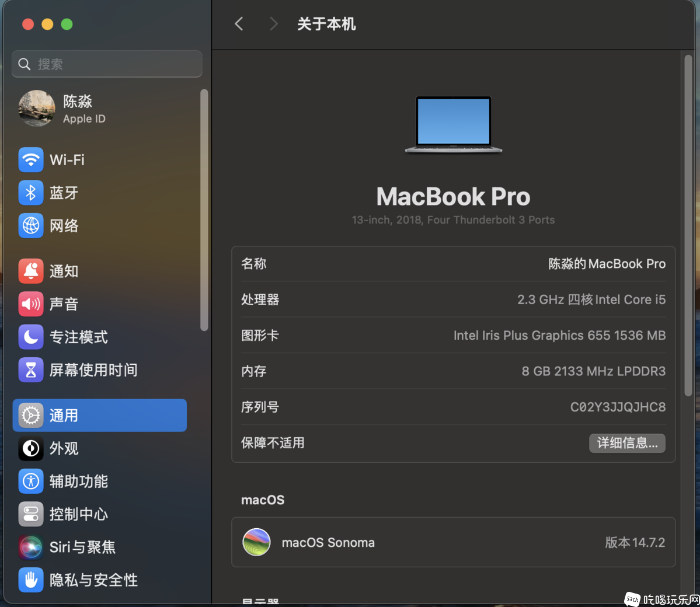Close the window with red button
This screenshot has width=700, height=607.
click(x=28, y=24)
